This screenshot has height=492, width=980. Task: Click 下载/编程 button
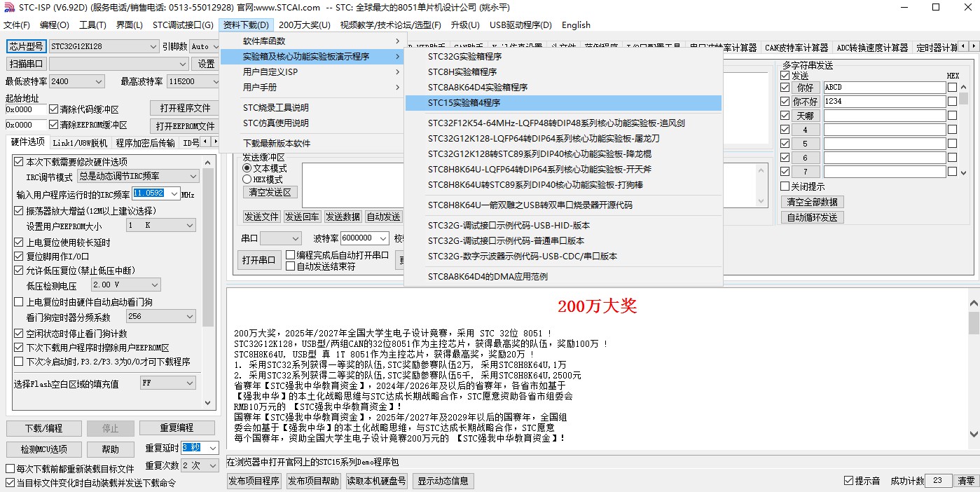43,428
